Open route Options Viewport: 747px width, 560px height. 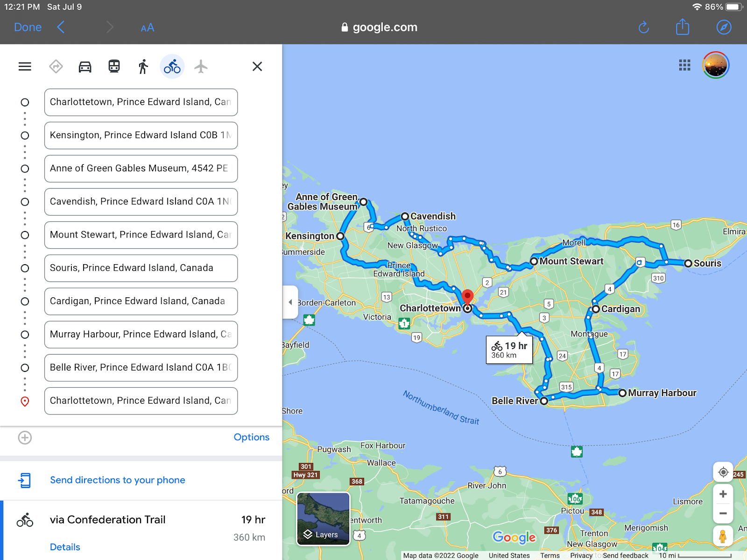[252, 437]
